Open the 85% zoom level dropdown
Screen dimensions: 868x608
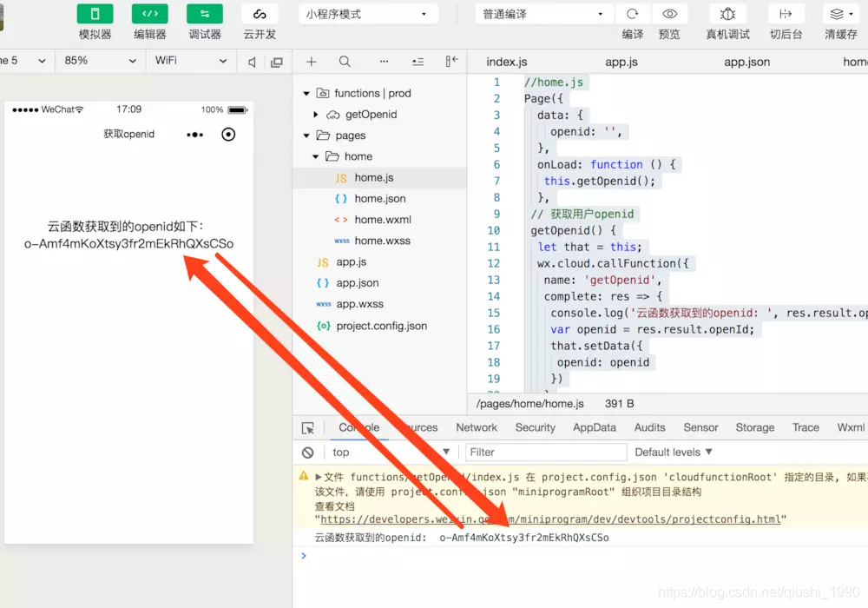click(100, 61)
